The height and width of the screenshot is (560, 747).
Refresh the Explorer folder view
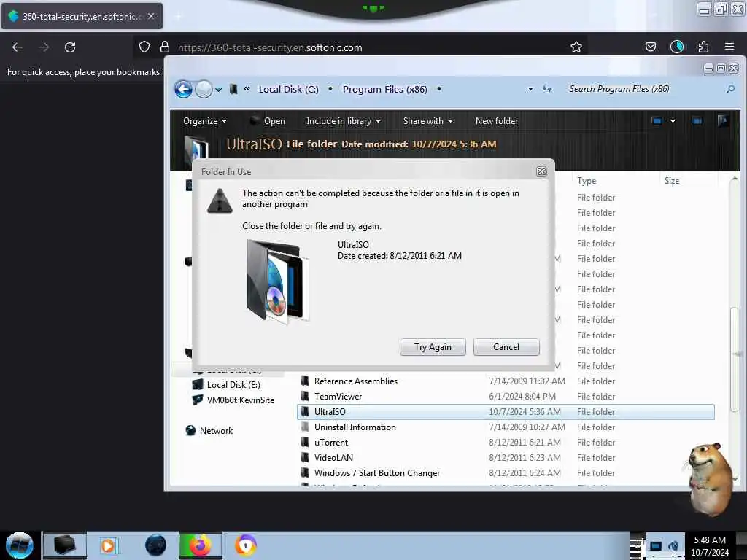(x=547, y=89)
